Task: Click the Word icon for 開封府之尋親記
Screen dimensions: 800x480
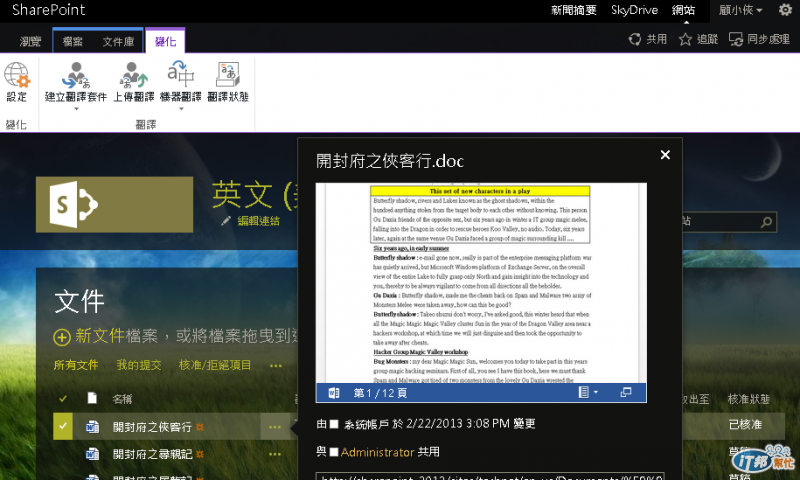Action: point(92,453)
